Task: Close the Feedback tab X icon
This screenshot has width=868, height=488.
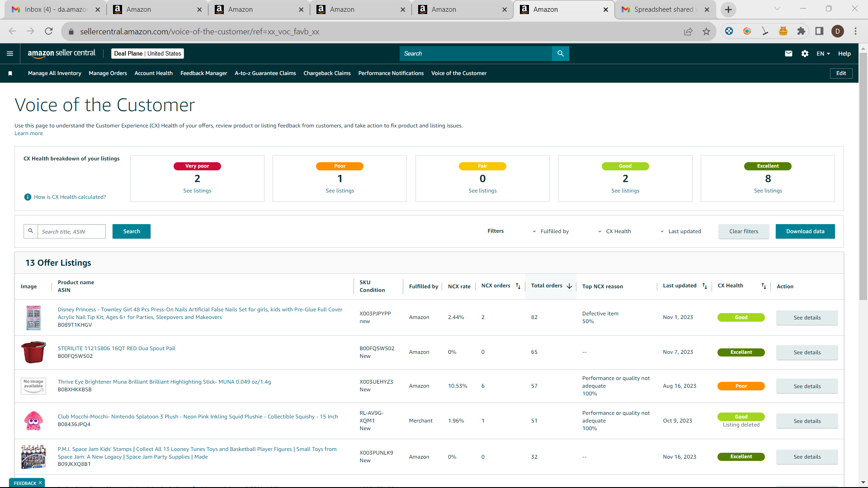Action: point(40,483)
